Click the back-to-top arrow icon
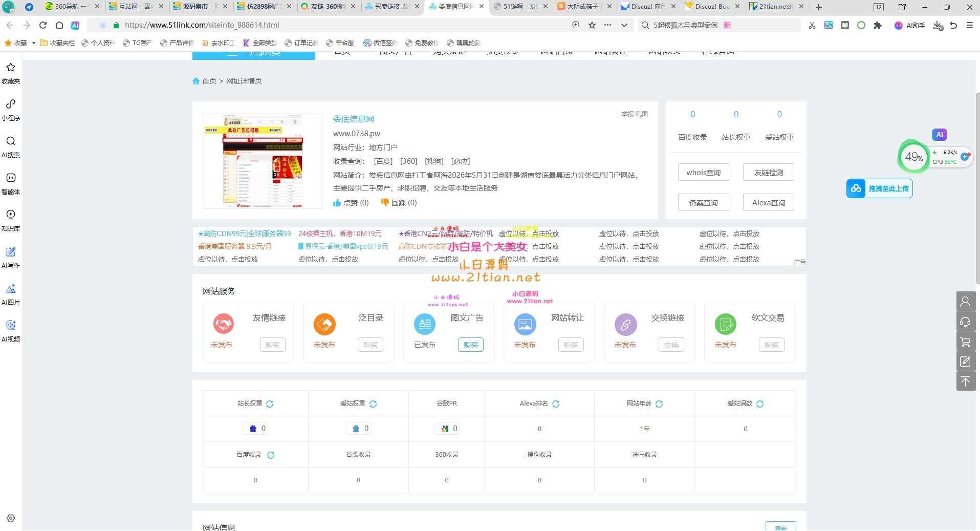The width and height of the screenshot is (980, 531). 966,381
